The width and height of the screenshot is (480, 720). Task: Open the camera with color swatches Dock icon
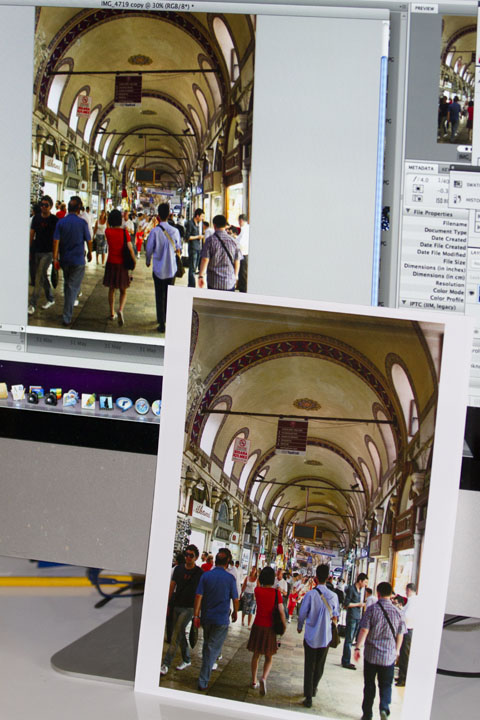pos(51,397)
